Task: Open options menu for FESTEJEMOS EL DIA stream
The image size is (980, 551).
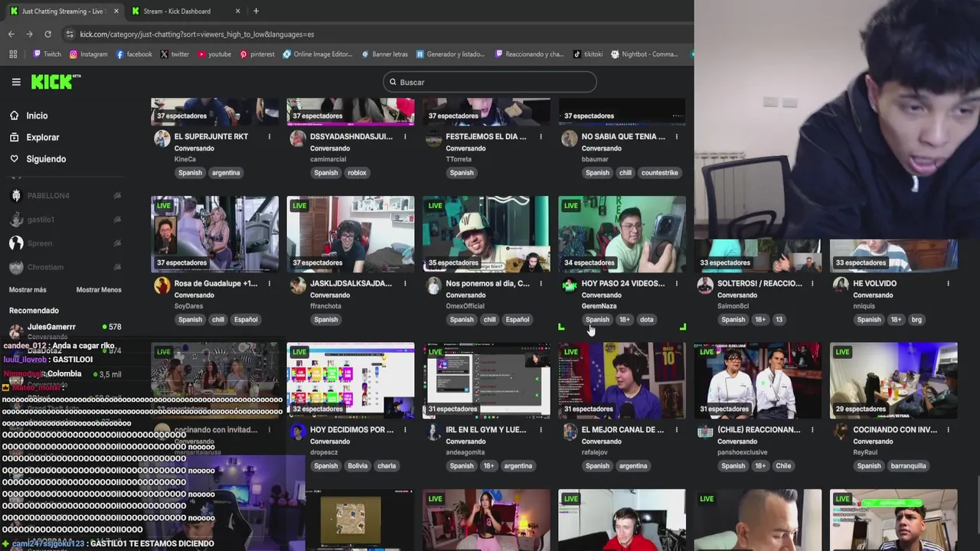Action: [541, 136]
